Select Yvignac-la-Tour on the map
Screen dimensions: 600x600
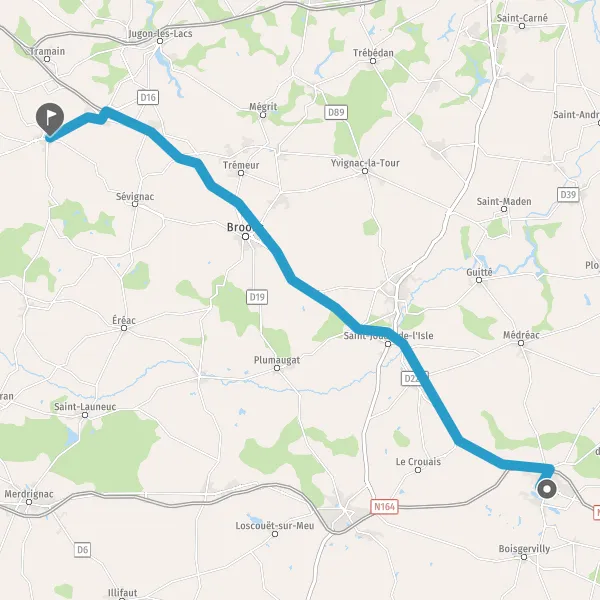pyautogui.click(x=365, y=163)
